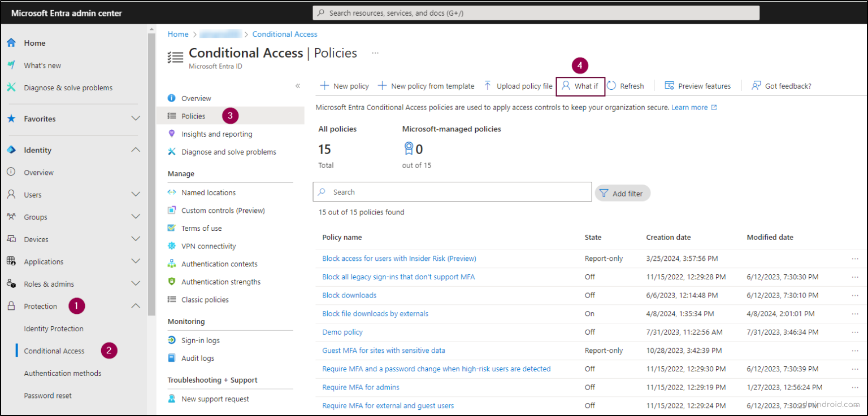868x416 pixels.
Task: Open Preview features
Action: pos(698,86)
